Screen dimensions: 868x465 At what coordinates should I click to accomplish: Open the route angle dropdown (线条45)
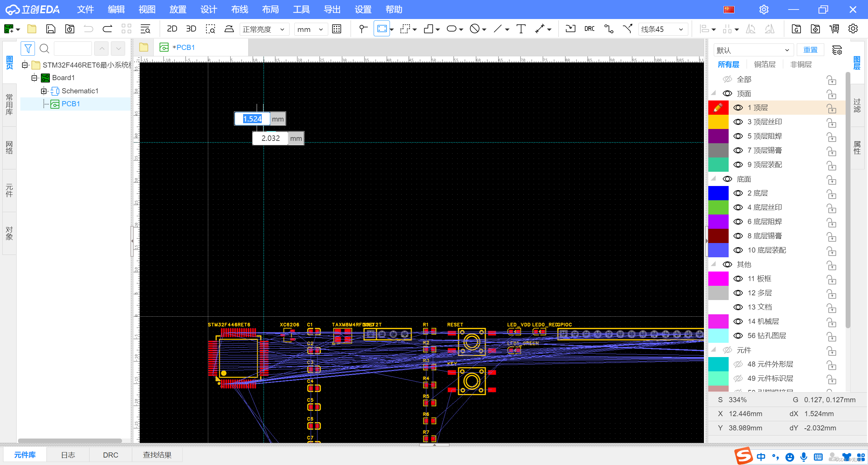663,29
